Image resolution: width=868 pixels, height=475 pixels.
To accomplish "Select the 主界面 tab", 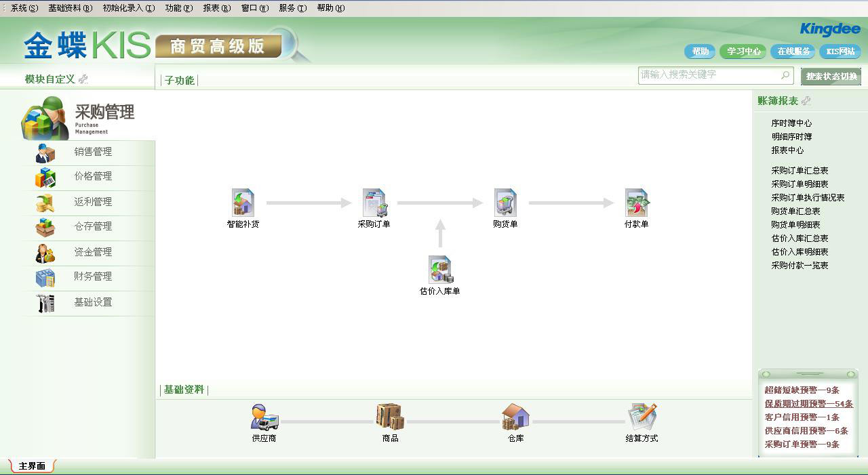I will click(32, 466).
